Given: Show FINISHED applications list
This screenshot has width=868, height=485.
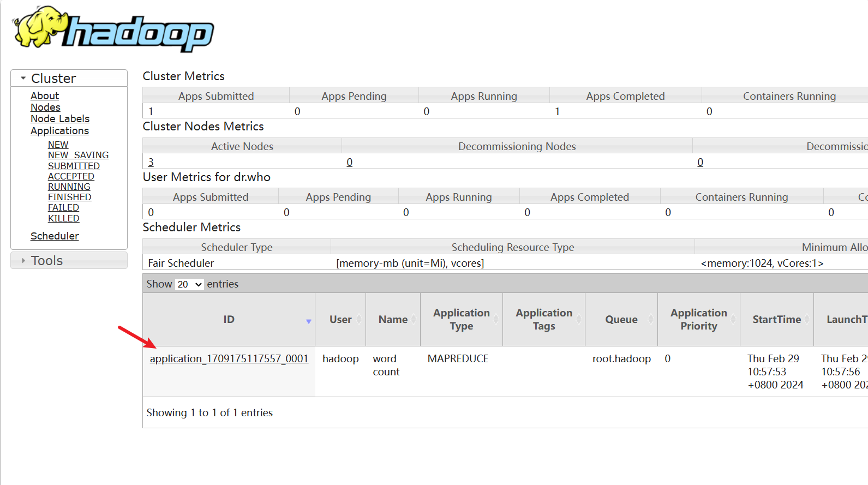Looking at the screenshot, I should (70, 197).
